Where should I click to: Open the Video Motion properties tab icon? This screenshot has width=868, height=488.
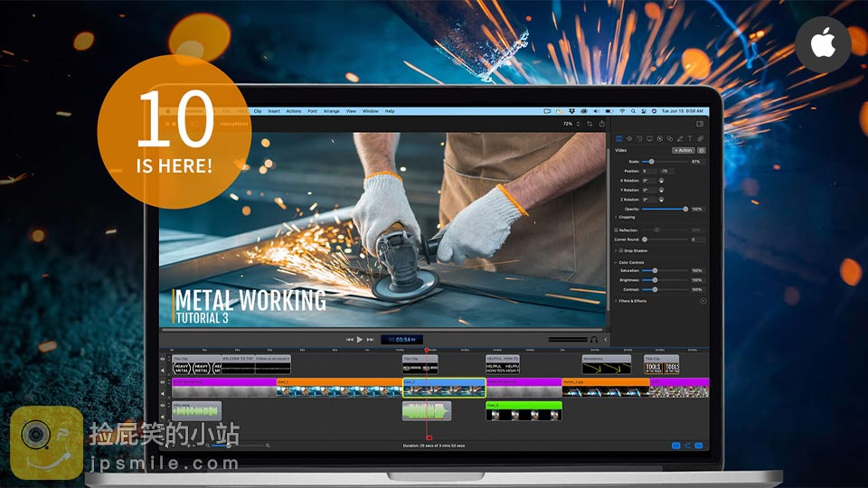coord(639,139)
